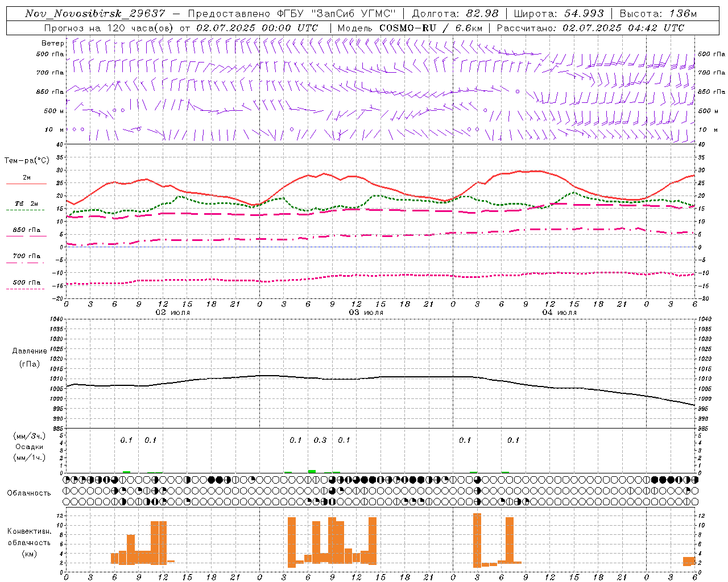Click the Давление panel label
The width and height of the screenshot is (728, 582).
coord(30,351)
